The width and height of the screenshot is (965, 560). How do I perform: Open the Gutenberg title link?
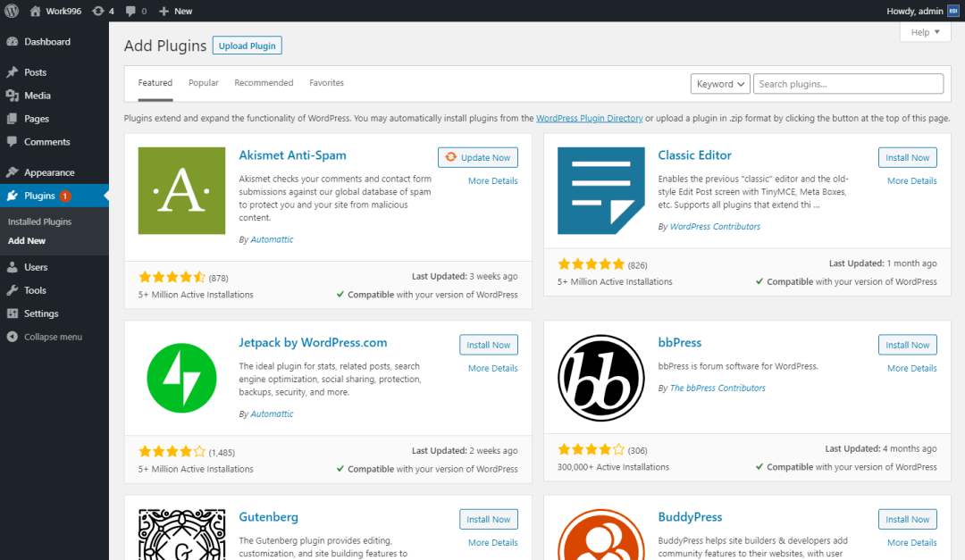click(x=268, y=517)
